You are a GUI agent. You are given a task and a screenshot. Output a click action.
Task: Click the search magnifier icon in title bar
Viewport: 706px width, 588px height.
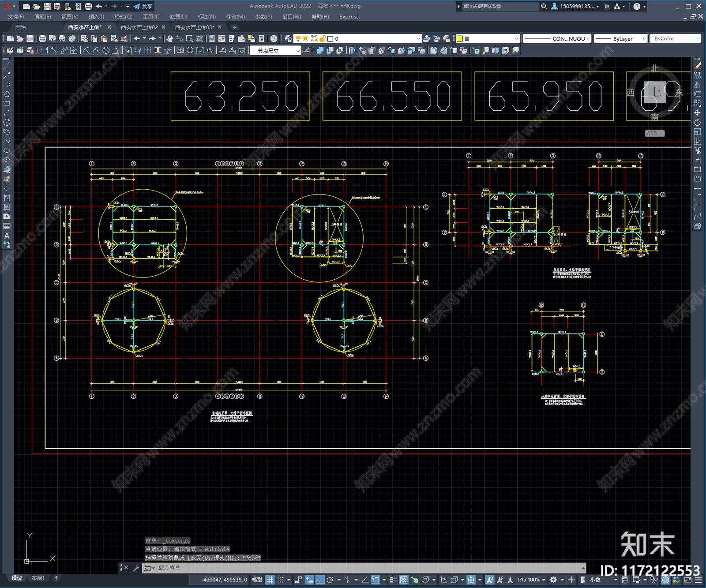point(544,6)
